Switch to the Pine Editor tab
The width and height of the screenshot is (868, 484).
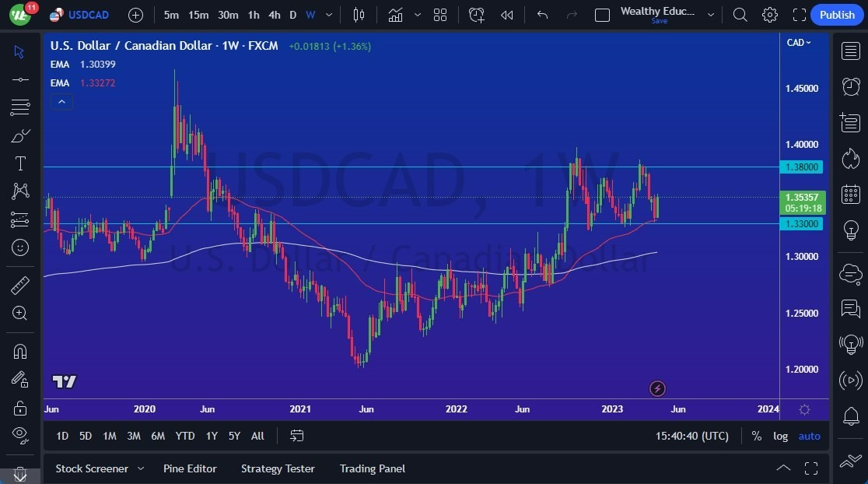190,468
